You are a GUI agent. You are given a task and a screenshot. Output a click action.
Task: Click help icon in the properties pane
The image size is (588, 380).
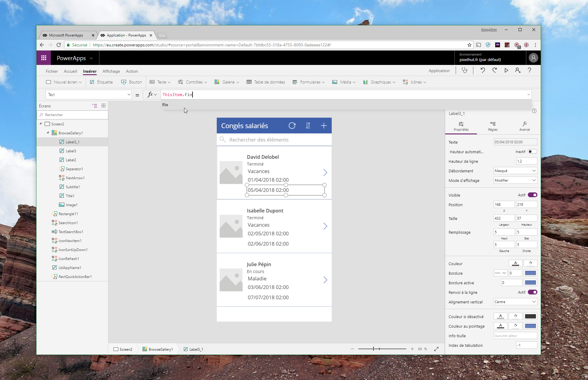pyautogui.click(x=534, y=111)
